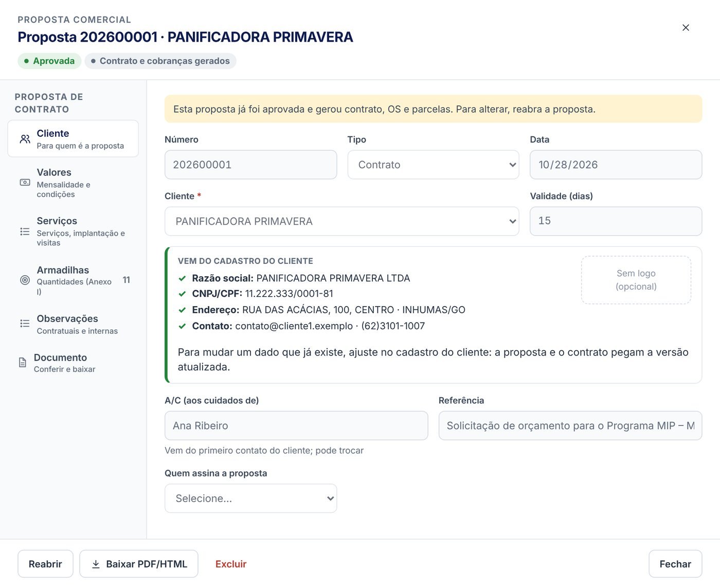Click the Sem logo (opcional) placeholder box
Viewport: 720px width, 588px height.
(636, 280)
